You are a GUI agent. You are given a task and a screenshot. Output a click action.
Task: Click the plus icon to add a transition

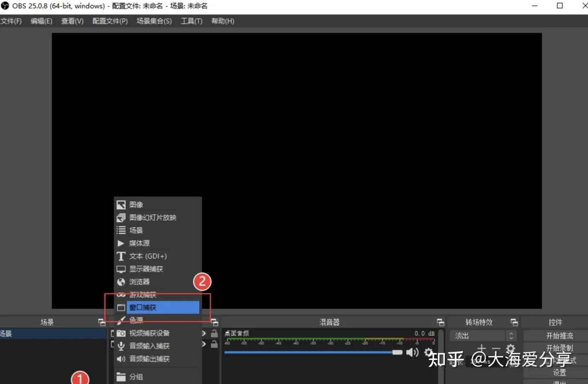(481, 348)
